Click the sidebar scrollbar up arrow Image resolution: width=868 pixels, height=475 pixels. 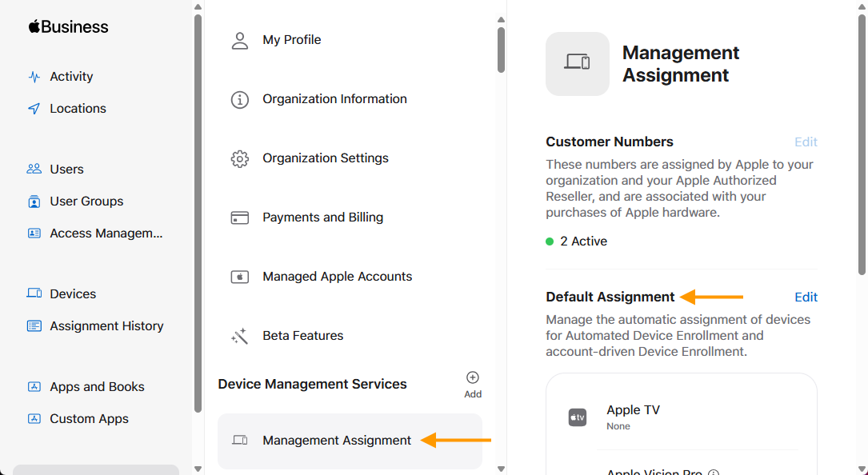coord(198,6)
